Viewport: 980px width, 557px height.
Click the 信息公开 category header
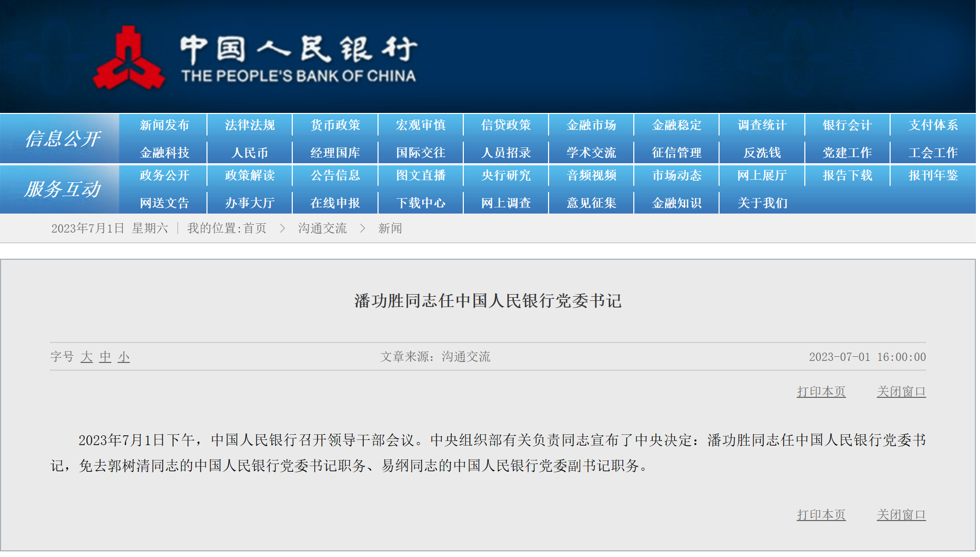(62, 139)
